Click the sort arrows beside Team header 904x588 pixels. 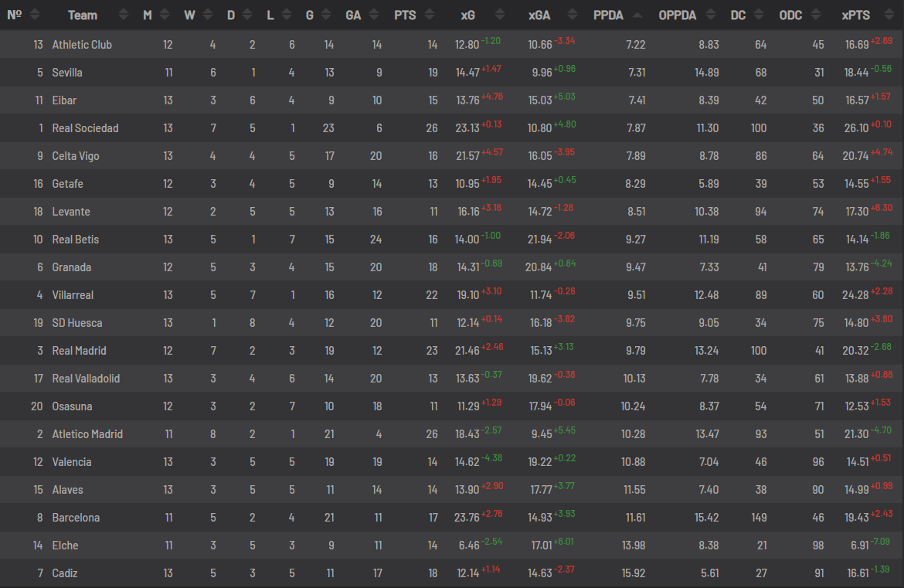tap(124, 15)
